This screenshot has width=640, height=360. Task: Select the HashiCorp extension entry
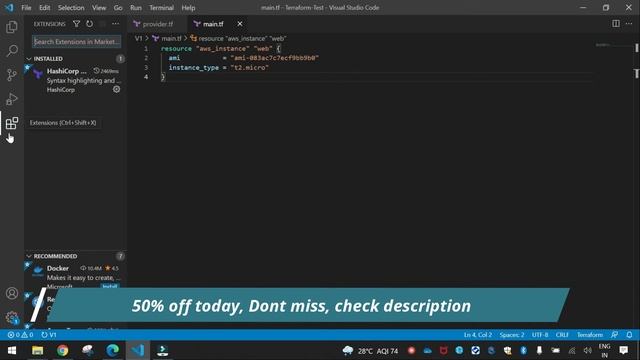pyautogui.click(x=76, y=80)
